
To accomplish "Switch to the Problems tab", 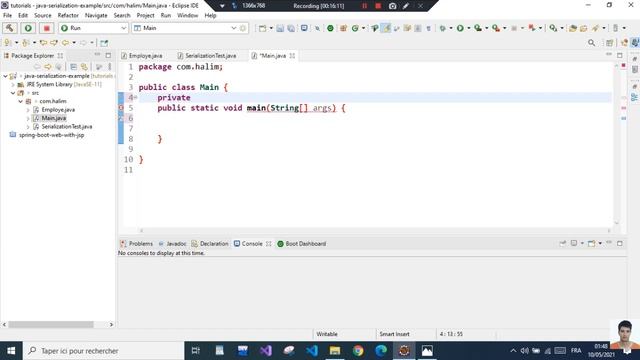I will [136, 244].
